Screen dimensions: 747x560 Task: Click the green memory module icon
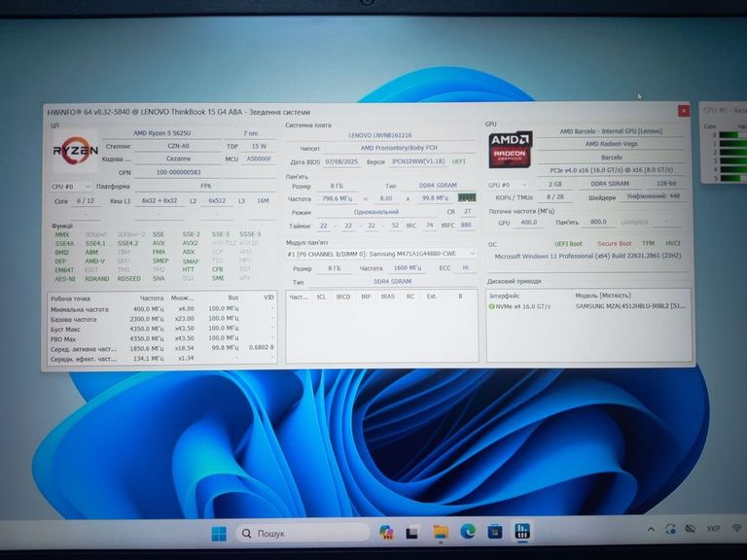click(467, 197)
